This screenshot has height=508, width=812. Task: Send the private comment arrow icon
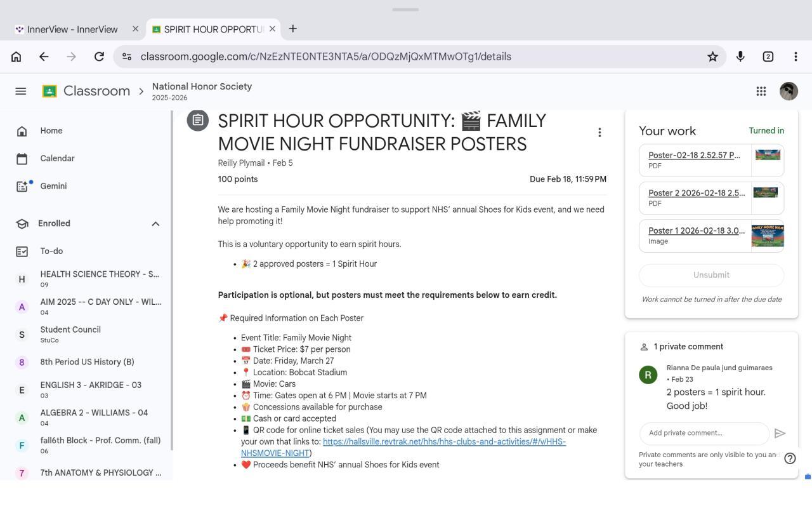pos(780,433)
